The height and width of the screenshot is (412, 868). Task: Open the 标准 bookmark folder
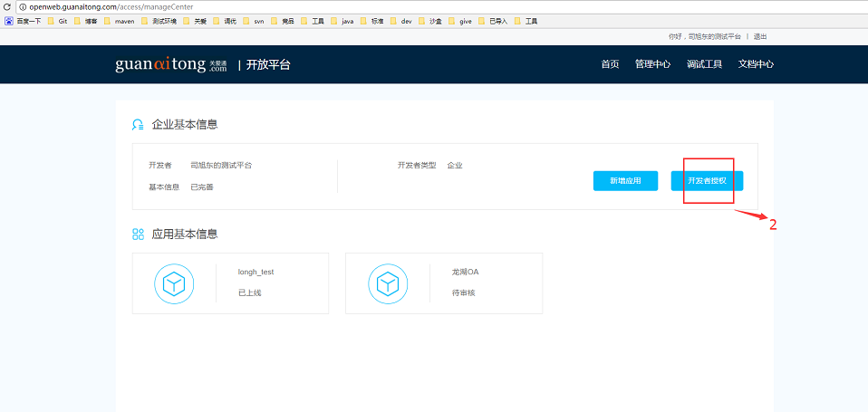(x=372, y=22)
